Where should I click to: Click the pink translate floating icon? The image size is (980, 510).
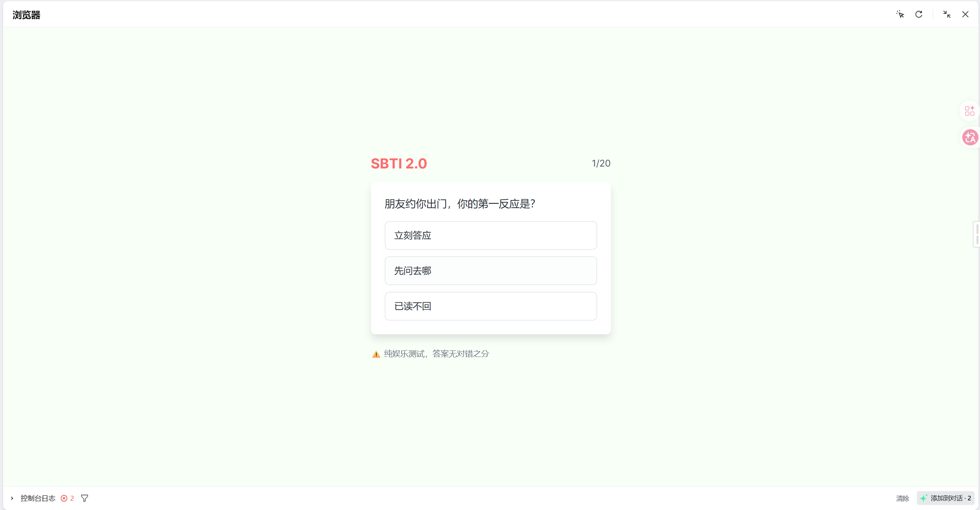tap(970, 137)
